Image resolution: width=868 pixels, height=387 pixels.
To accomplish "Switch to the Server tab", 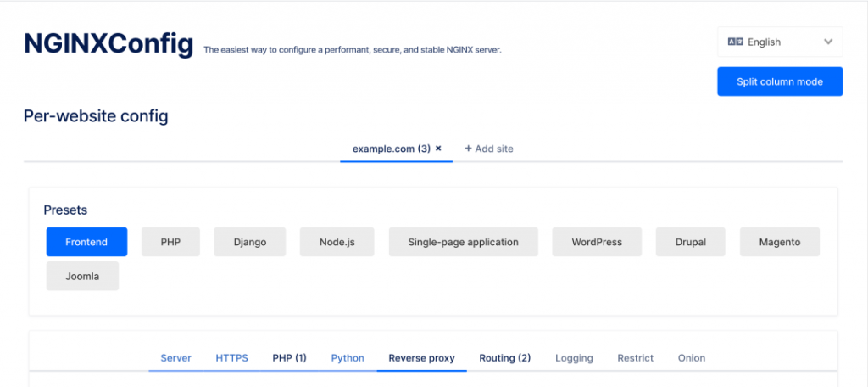I will click(176, 358).
